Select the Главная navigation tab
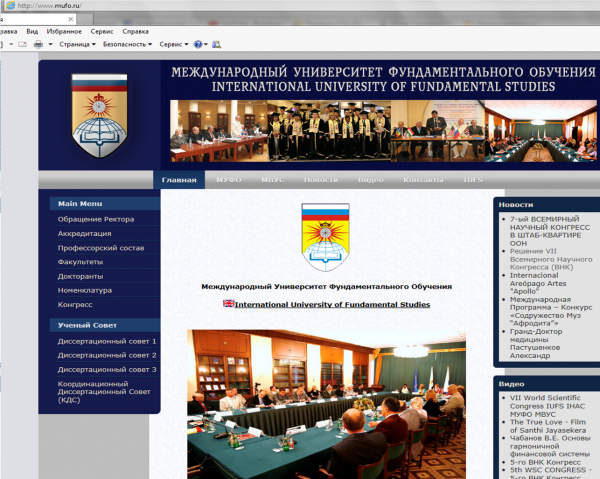This screenshot has height=479, width=600. [x=179, y=180]
